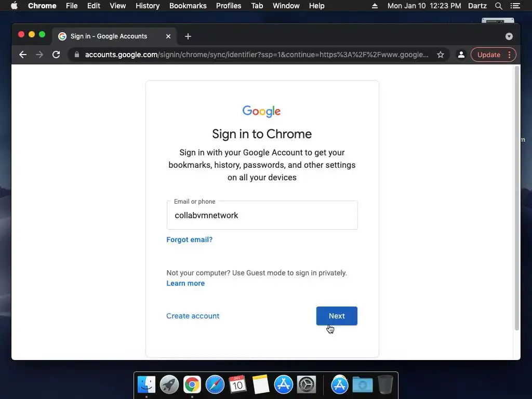Open System Preferences from the Dock
The height and width of the screenshot is (399, 532).
(307, 385)
